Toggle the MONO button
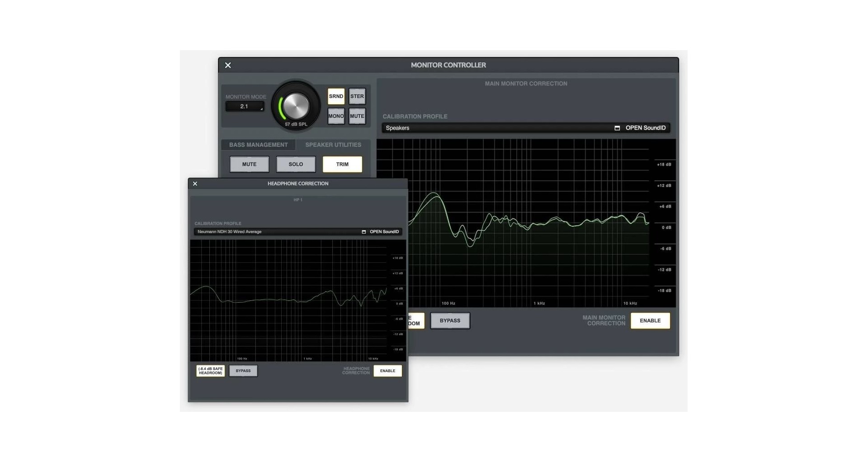The image size is (868, 462). point(336,116)
